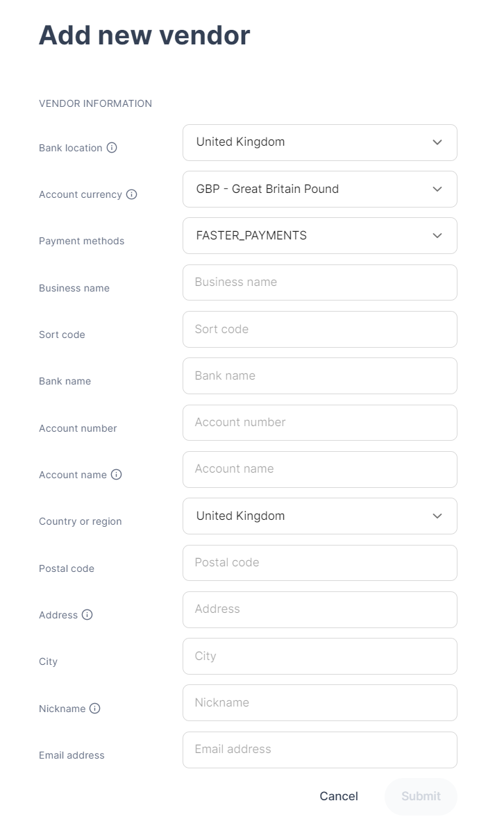This screenshot has height=819, width=504.
Task: Focus the Postal code field
Action: tap(319, 563)
